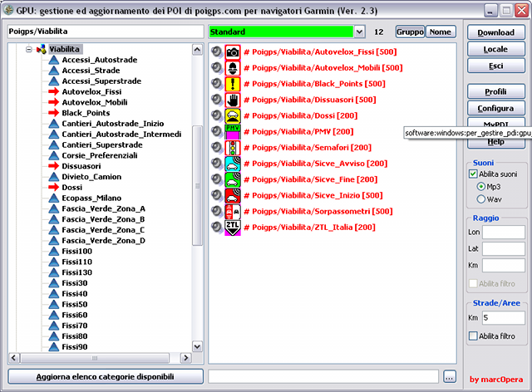Click the Black_Points warning exclamation icon

[233, 84]
